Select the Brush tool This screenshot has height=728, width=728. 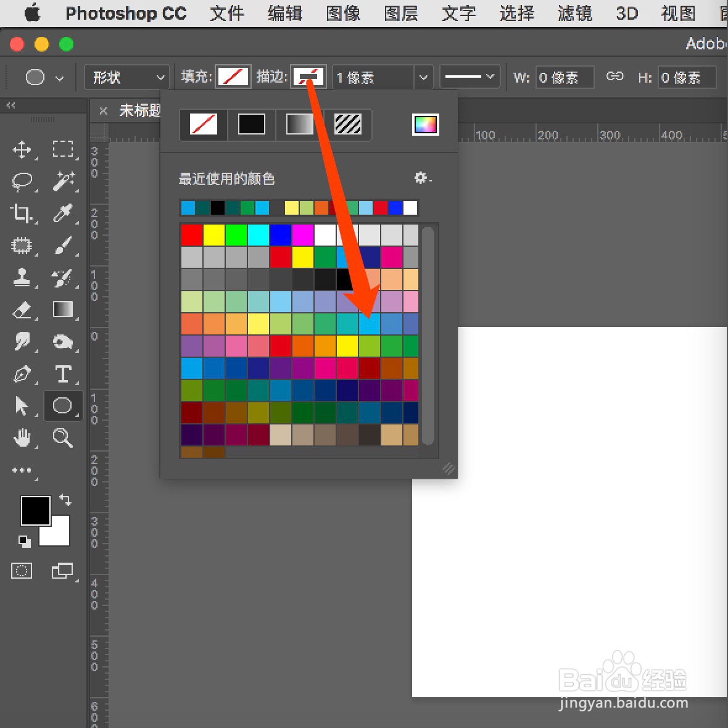(x=63, y=245)
